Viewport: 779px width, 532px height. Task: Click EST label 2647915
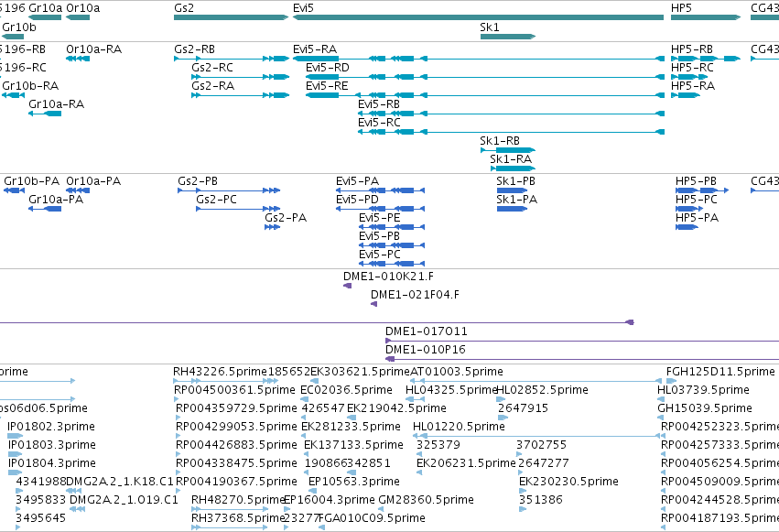click(x=523, y=408)
